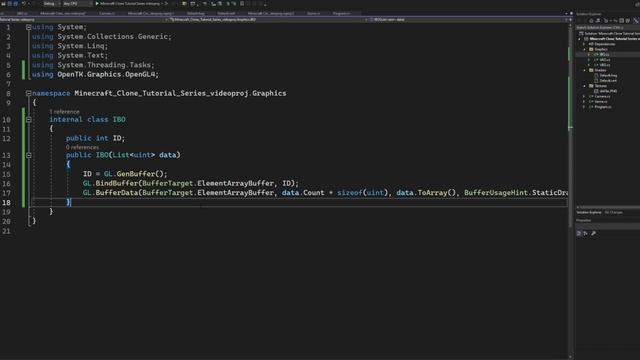Click 'GL.BindBuffer' on line 16
This screenshot has height=360, width=640.
click(x=110, y=183)
